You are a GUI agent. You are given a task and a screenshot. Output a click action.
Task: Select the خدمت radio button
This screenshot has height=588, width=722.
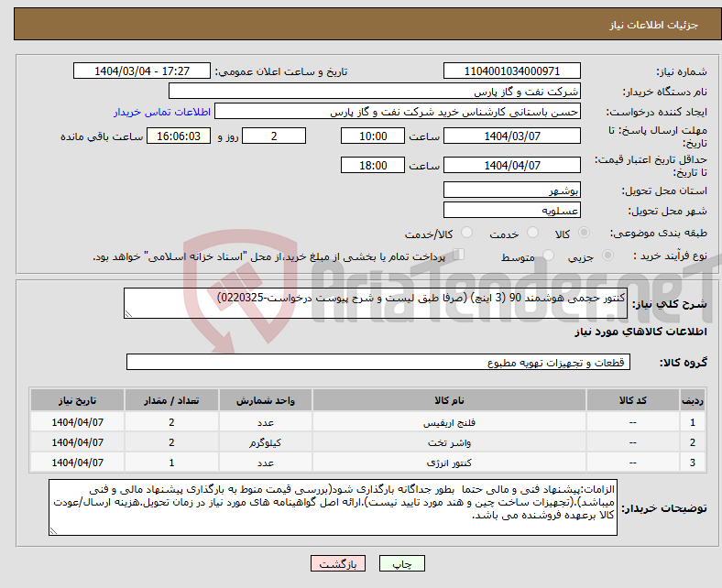coord(532,233)
